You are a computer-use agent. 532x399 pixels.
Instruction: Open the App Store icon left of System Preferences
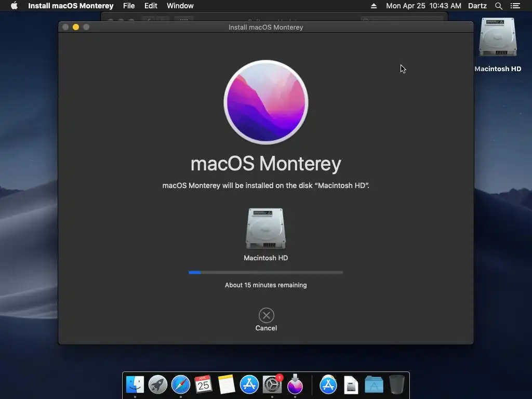coord(249,385)
